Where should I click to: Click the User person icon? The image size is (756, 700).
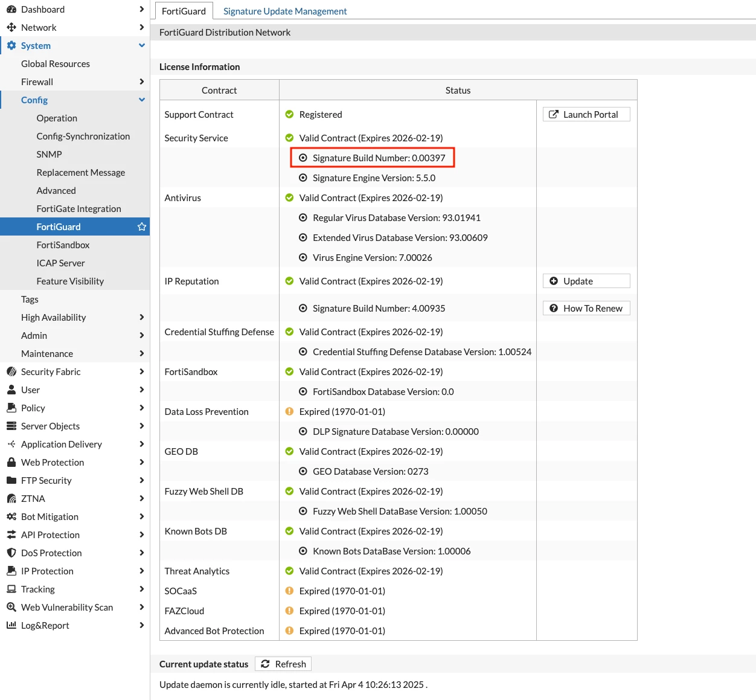pos(11,390)
